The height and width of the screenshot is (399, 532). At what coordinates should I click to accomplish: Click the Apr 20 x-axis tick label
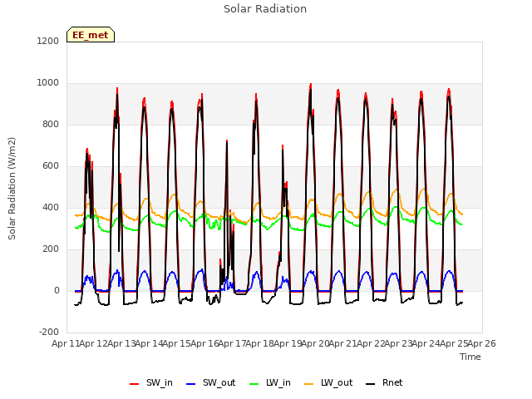coord(315,343)
